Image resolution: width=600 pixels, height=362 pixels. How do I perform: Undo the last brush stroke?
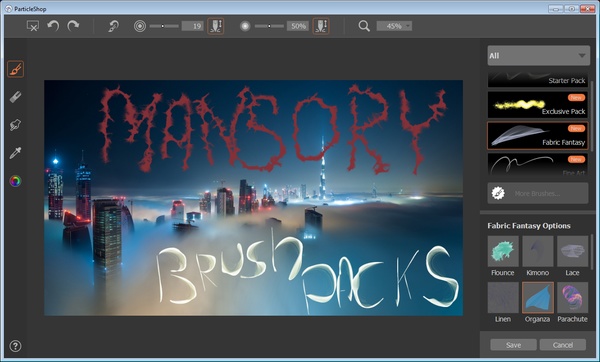[53, 26]
